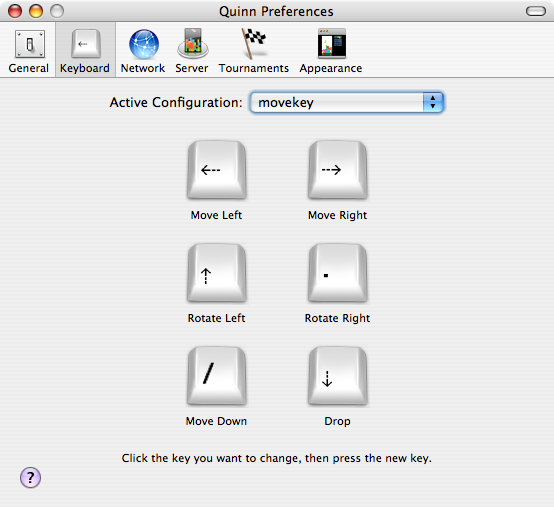554x507 pixels.
Task: Toggle toolbar with the top-right pill button
Action: pos(536,11)
